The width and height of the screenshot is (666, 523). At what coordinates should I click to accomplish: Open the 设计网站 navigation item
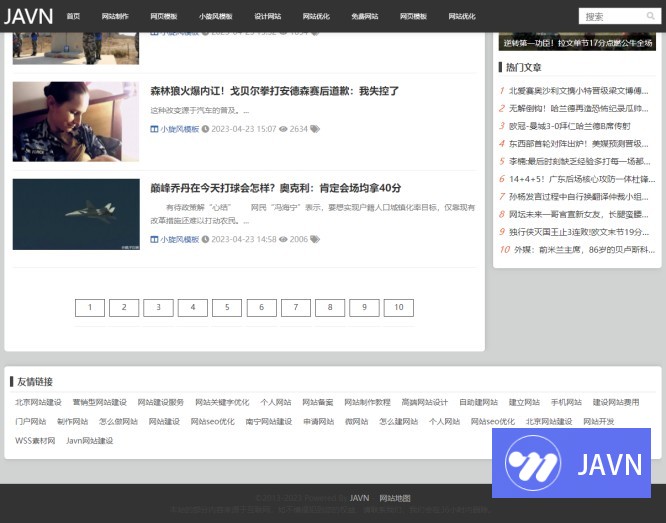[x=268, y=16]
